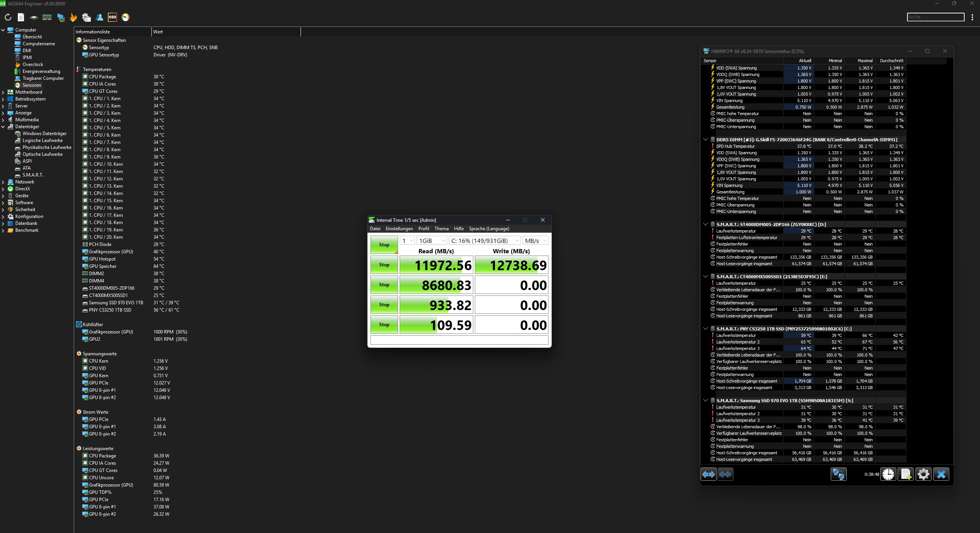Screen dimensions: 980x533
Task: Click the Suche search field
Action: pos(935,17)
